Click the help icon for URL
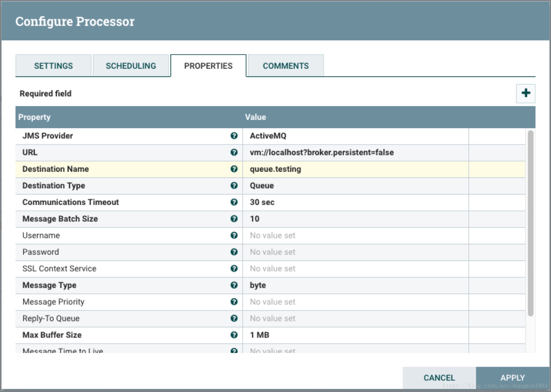Viewport: 551px width, 392px height. coord(234,152)
